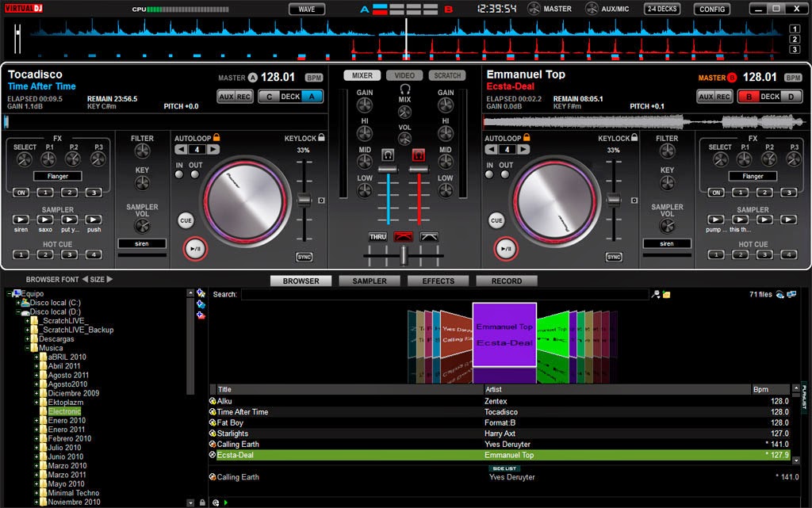Click left deck AUX button

tap(226, 96)
